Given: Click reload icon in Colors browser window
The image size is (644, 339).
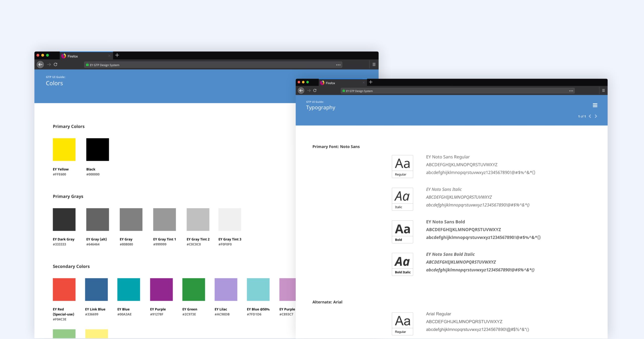Looking at the screenshot, I should (56, 65).
